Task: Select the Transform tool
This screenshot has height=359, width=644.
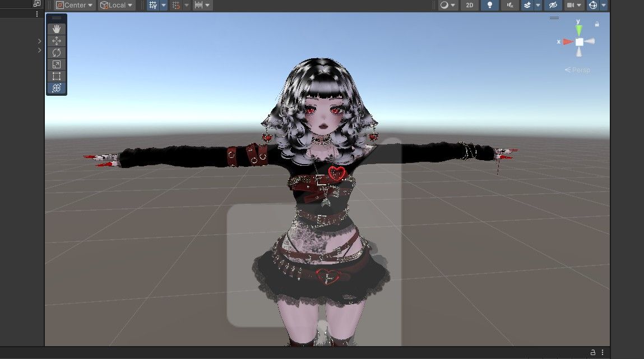Action: [56, 88]
